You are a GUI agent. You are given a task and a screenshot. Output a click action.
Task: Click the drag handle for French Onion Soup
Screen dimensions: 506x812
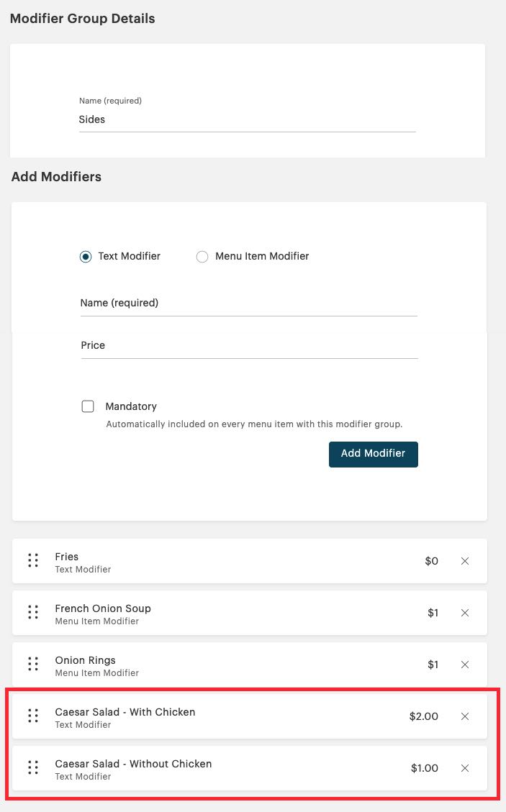32,612
